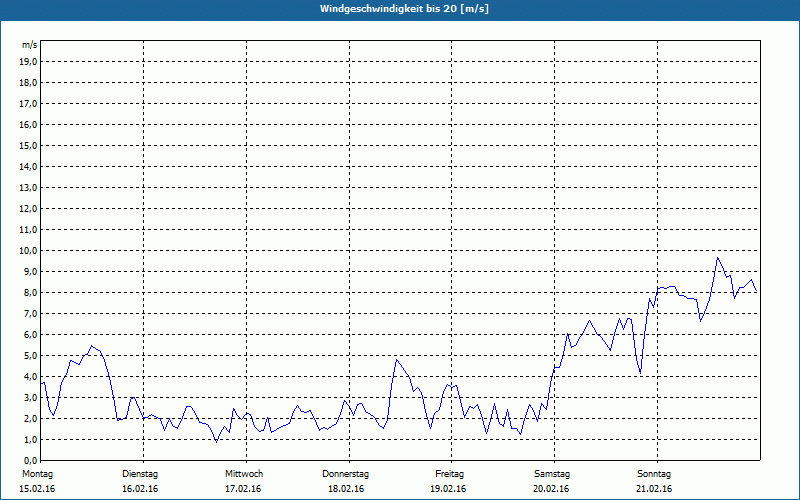Click the 'Freitag' day label
The height and width of the screenshot is (500, 800).
pos(449,474)
